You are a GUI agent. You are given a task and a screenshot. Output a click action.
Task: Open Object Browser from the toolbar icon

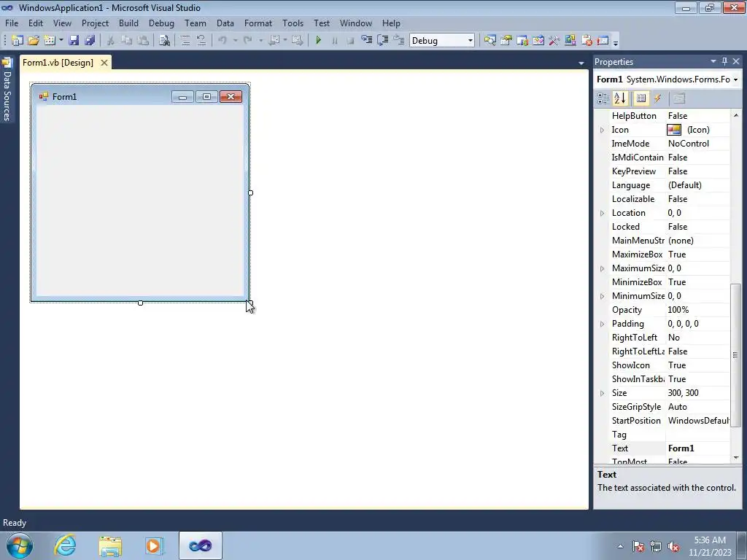point(538,41)
